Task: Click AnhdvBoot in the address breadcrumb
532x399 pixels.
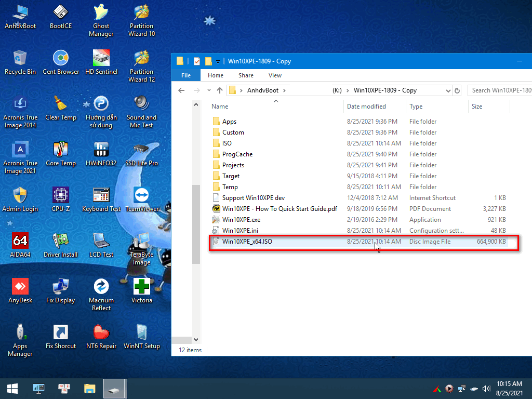Action: coord(262,90)
